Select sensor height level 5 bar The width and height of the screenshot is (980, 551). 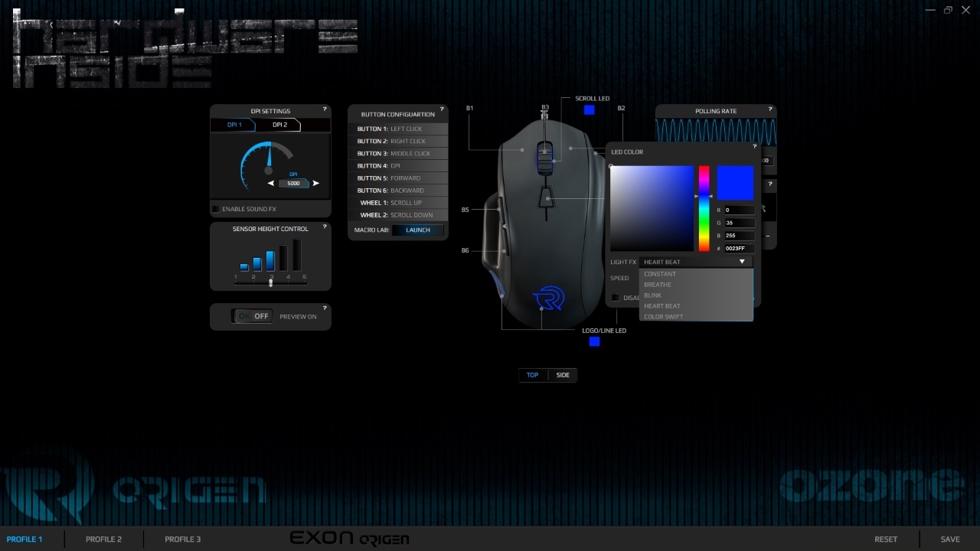297,255
